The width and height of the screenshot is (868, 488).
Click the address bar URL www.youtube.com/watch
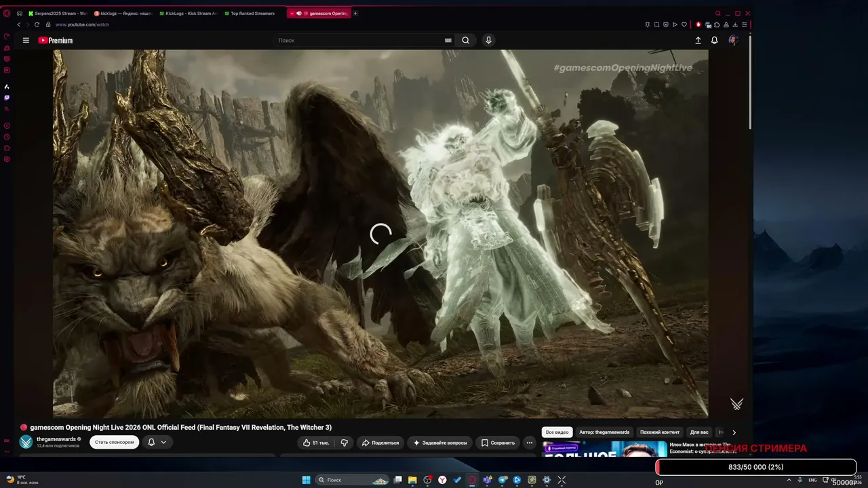pyautogui.click(x=82, y=24)
